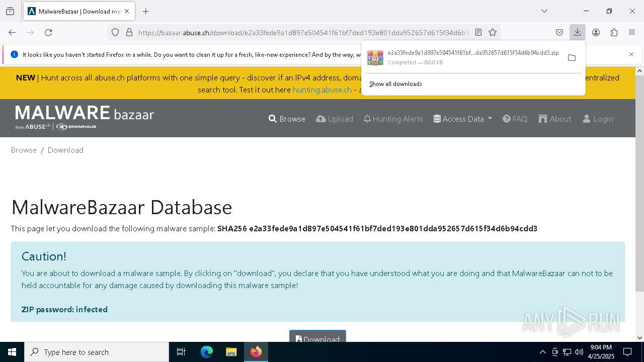Open File Explorer from taskbar
644x362 pixels.
point(231,352)
